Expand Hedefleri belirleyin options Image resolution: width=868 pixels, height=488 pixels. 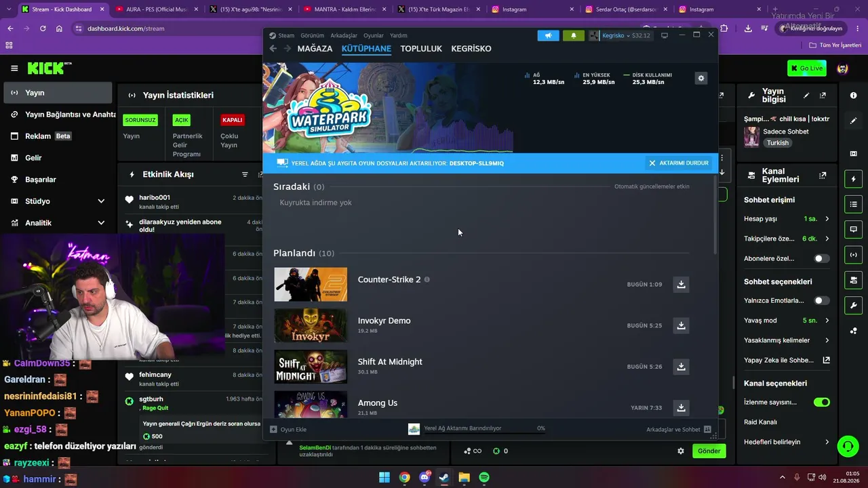[x=827, y=442]
